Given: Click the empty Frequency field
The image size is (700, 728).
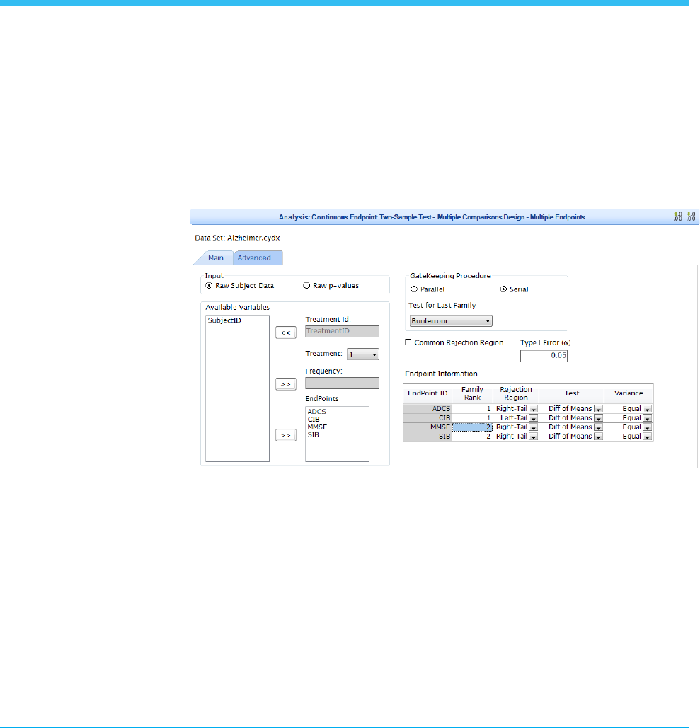Looking at the screenshot, I should click(x=342, y=383).
